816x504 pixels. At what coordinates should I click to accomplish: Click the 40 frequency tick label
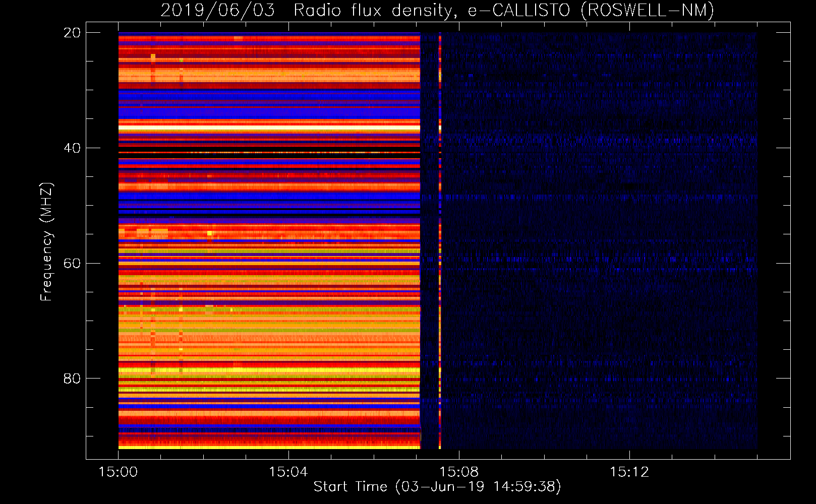pos(72,148)
